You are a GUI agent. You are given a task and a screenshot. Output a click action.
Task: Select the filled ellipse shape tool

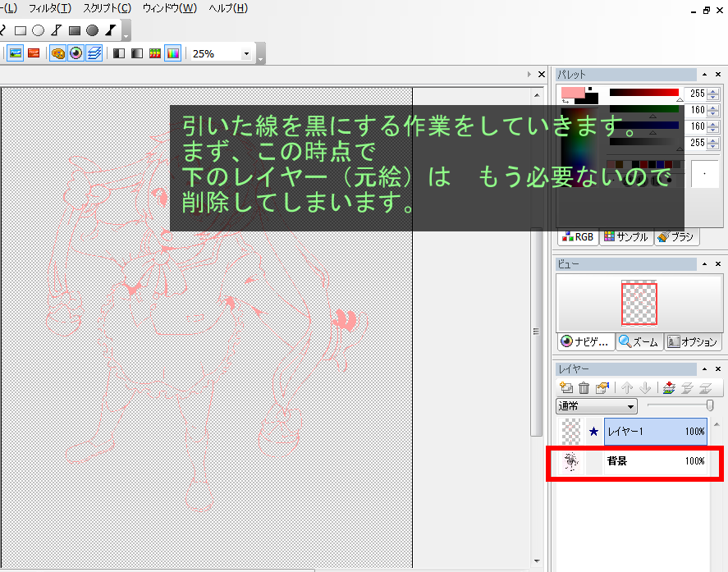click(x=93, y=30)
